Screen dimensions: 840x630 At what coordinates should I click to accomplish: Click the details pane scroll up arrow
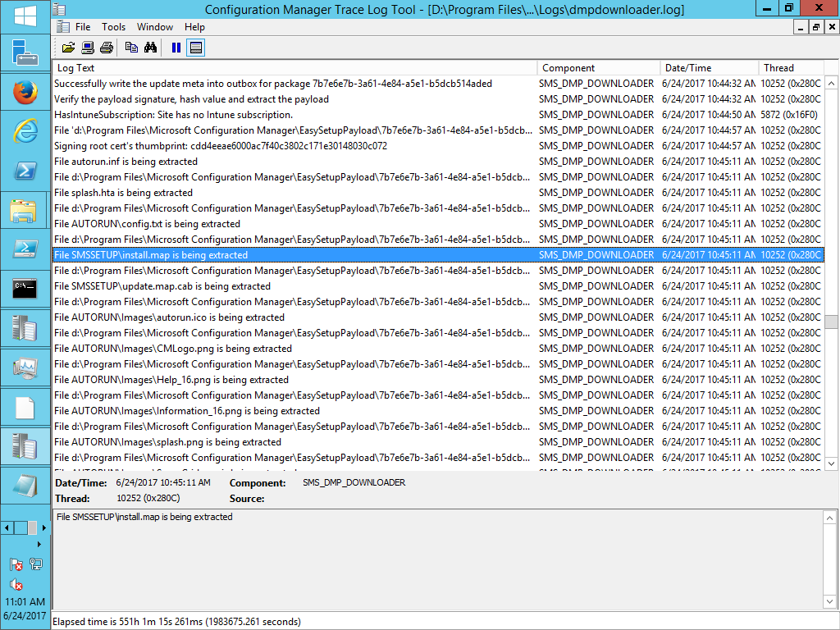click(x=829, y=518)
